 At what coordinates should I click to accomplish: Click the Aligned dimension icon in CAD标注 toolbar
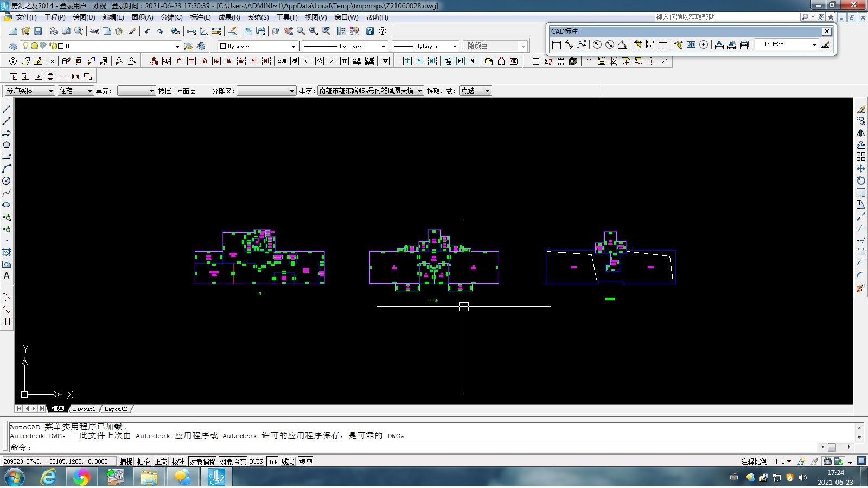coord(569,44)
